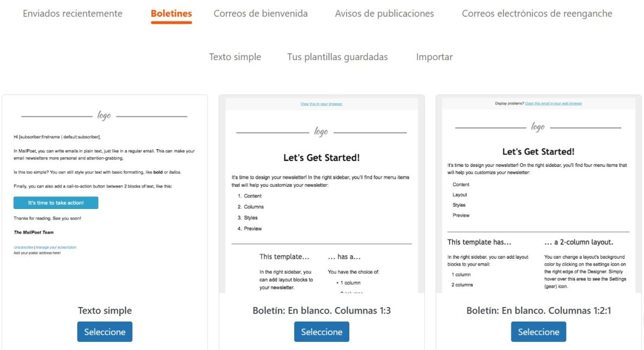This screenshot has height=350, width=644.
Task: Click Seleccione under Columnas 1:3 template
Action: (321, 332)
